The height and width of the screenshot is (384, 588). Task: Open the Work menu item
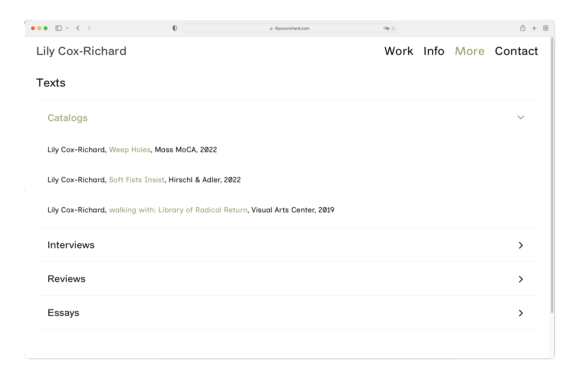pyautogui.click(x=399, y=51)
